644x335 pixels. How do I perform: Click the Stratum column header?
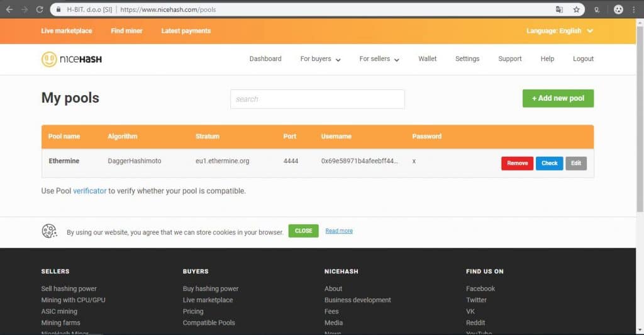click(x=208, y=137)
